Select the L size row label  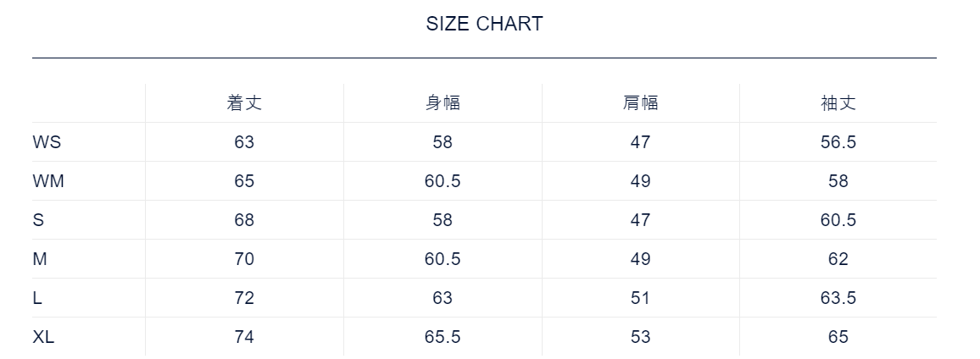pos(37,298)
